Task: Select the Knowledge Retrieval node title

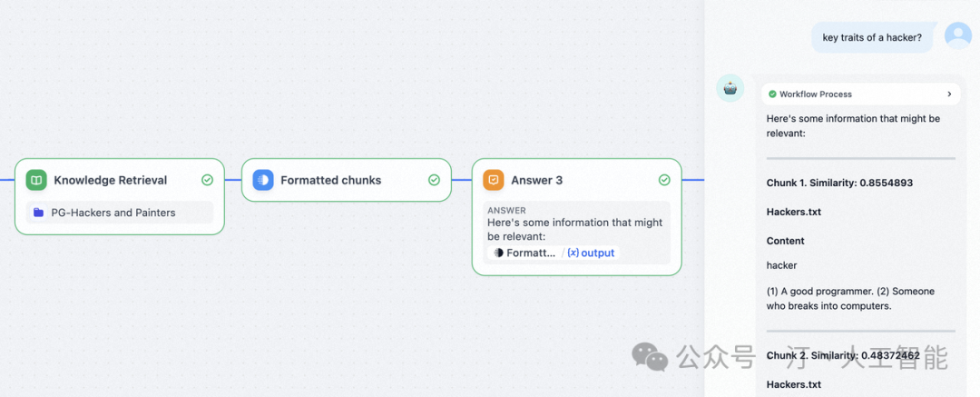Action: click(x=111, y=180)
